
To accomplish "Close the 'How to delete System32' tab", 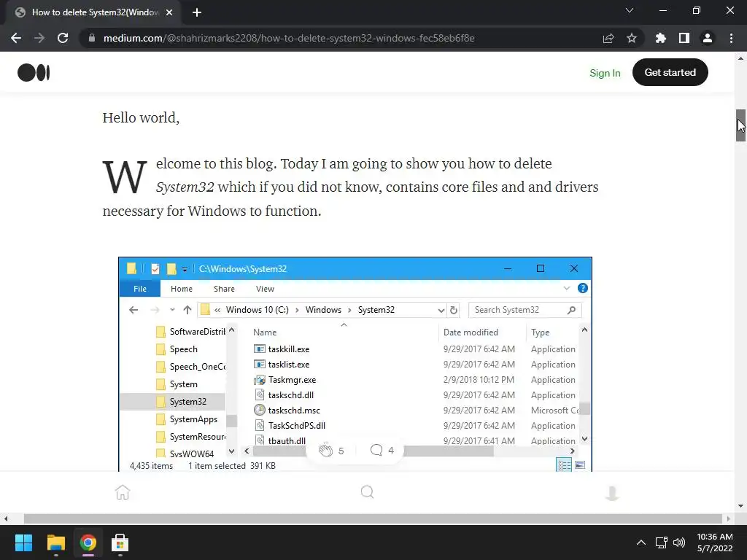I will 169,12.
